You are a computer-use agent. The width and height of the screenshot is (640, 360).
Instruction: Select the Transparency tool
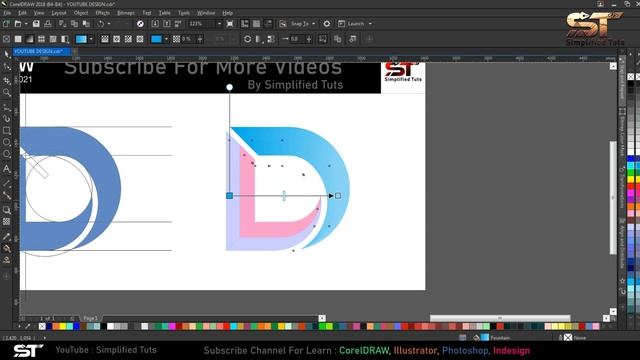(x=7, y=222)
